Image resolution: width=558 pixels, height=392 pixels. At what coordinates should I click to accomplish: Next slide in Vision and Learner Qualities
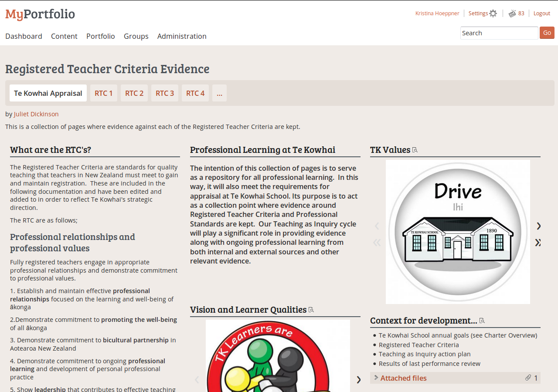(359, 379)
